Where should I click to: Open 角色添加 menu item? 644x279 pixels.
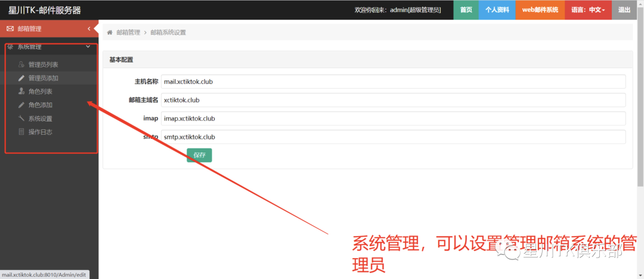click(41, 105)
